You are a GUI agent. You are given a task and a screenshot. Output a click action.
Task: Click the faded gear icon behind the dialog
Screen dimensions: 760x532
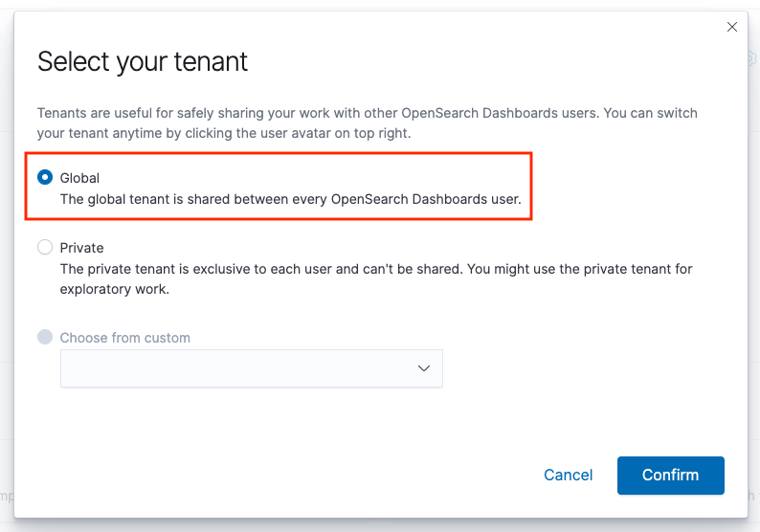(x=752, y=59)
